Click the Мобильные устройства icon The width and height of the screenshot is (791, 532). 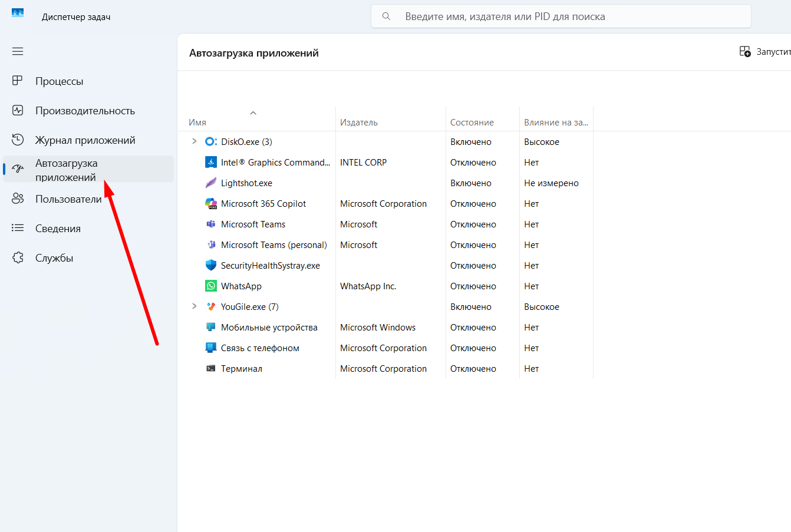pyautogui.click(x=211, y=327)
